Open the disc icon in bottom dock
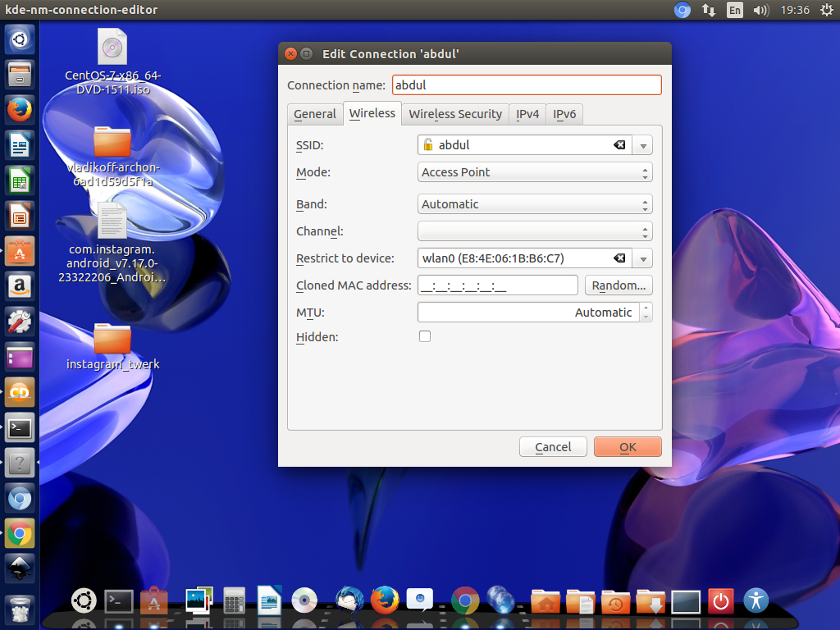 [304, 600]
